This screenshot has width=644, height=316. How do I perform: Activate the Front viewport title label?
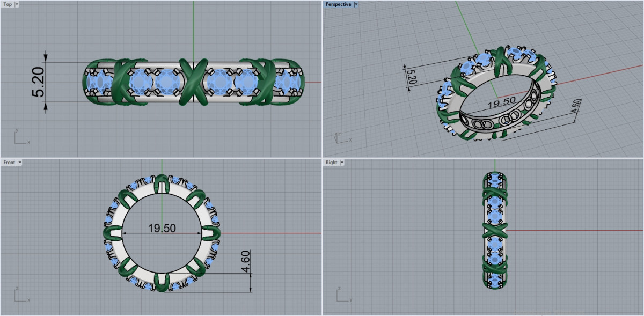[x=9, y=162]
